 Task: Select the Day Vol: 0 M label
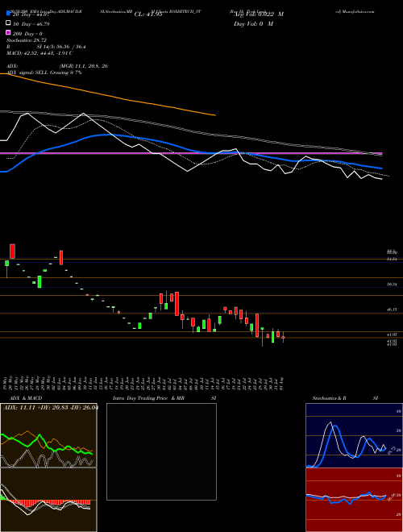tap(253, 23)
